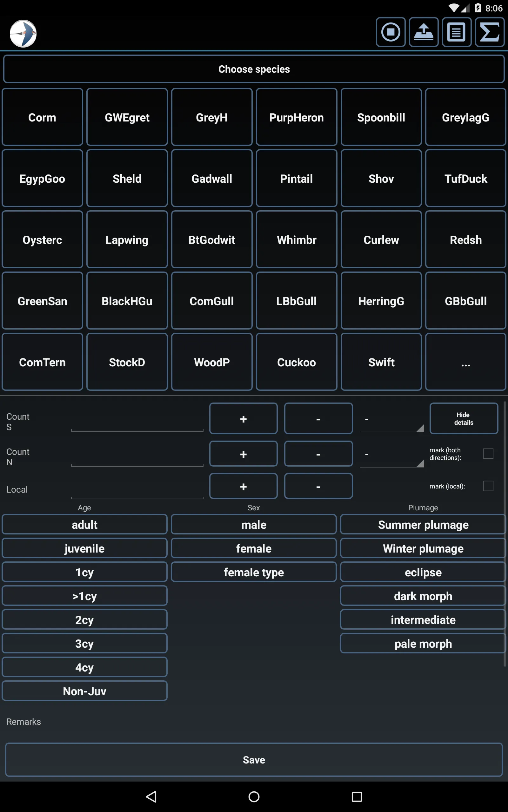508x812 pixels.
Task: Open more species with the ... button
Action: 466,362
